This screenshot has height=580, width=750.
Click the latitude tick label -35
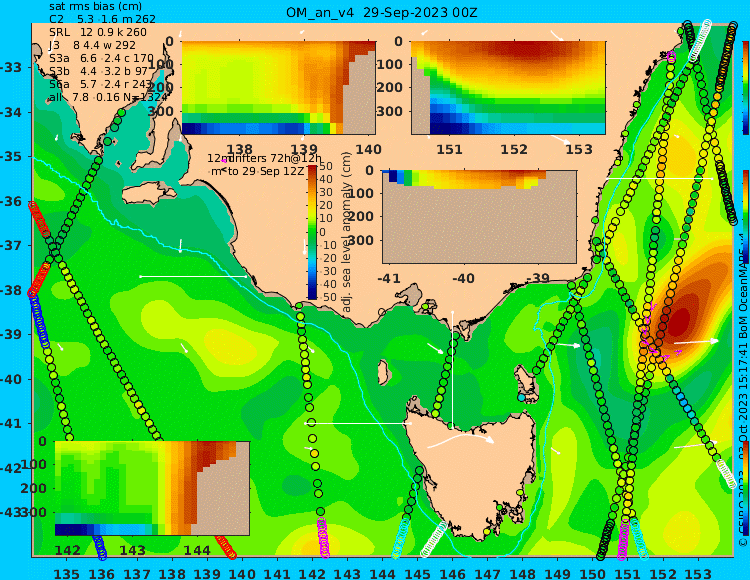click(x=11, y=156)
